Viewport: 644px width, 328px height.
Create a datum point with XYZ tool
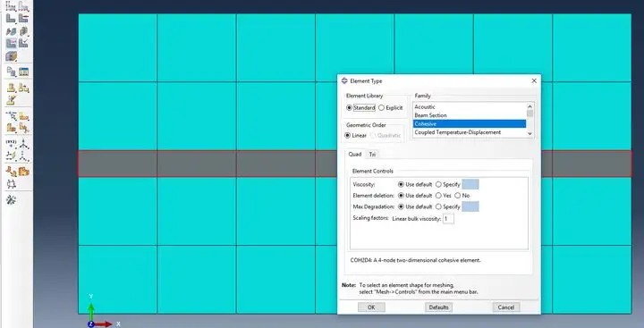pos(11,144)
